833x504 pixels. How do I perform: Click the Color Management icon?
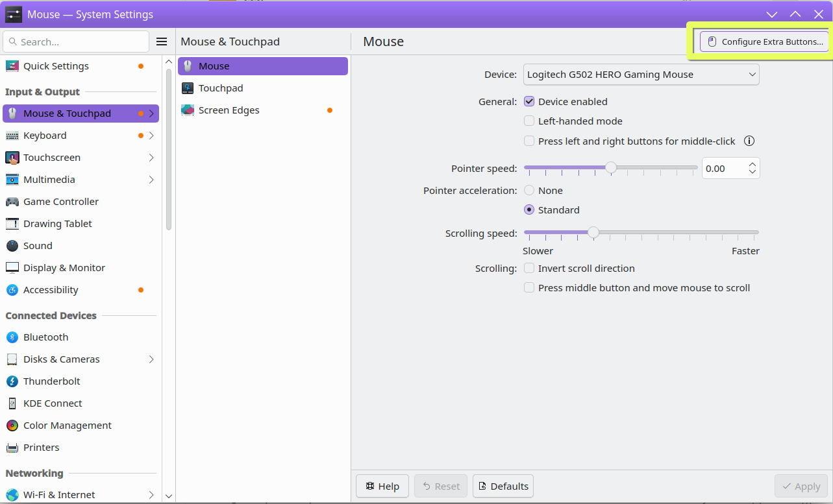(x=12, y=426)
